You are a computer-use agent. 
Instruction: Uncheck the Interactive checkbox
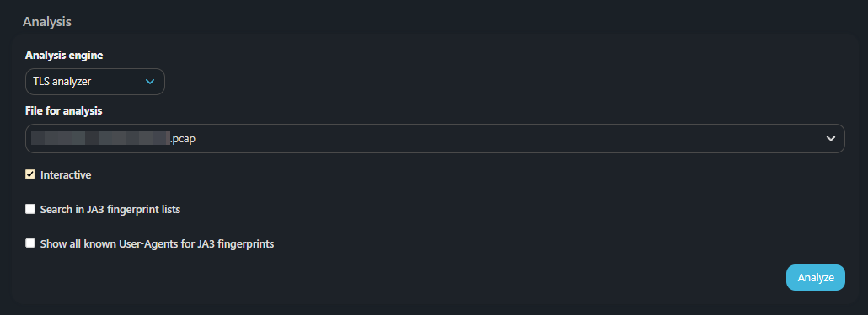coord(30,175)
